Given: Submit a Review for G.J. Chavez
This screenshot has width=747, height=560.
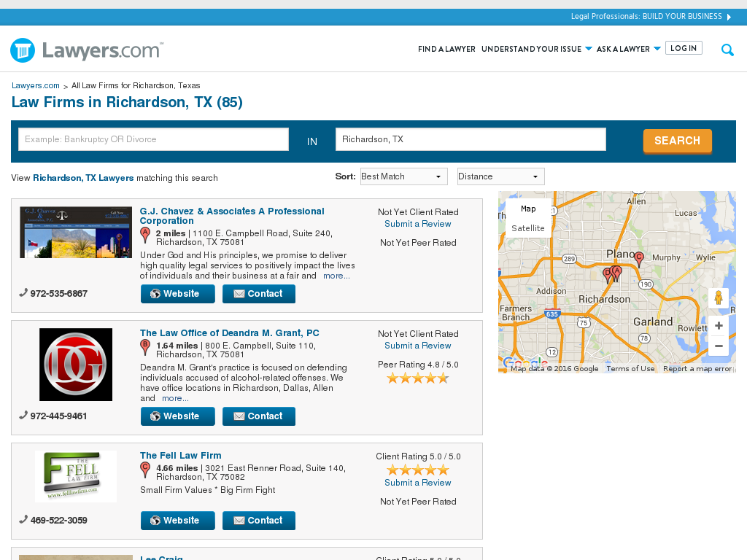Looking at the screenshot, I should tap(418, 224).
